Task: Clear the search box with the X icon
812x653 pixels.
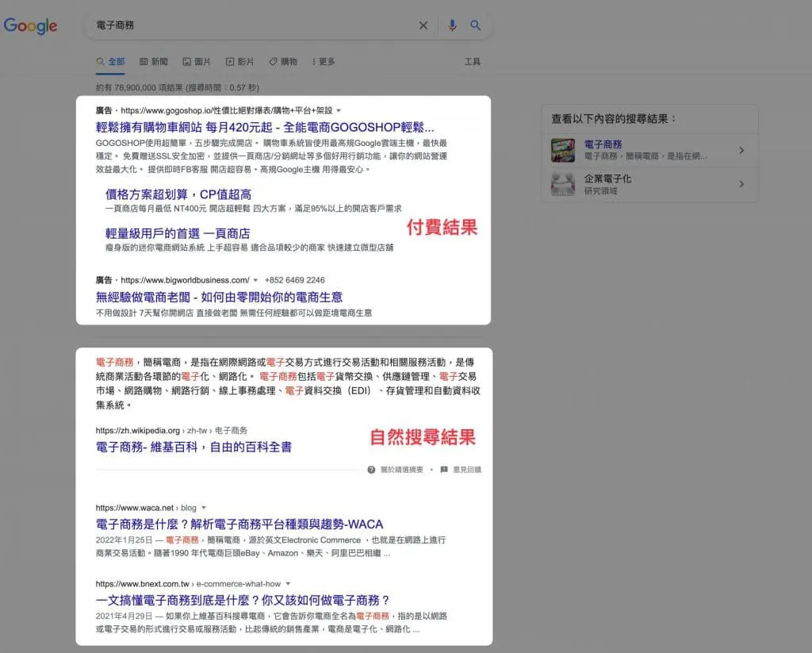Action: pos(423,25)
